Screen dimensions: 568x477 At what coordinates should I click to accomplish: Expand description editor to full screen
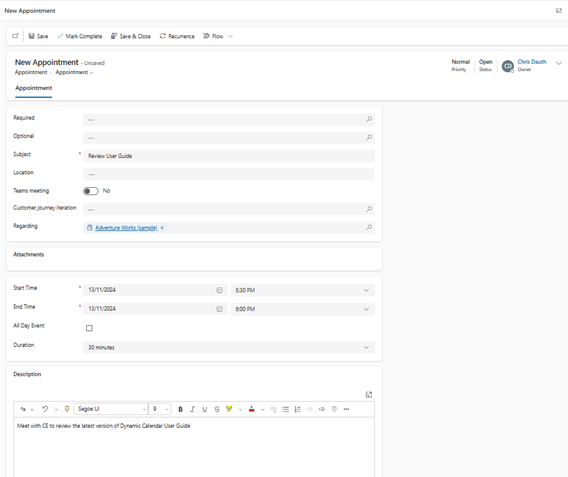pos(369,394)
